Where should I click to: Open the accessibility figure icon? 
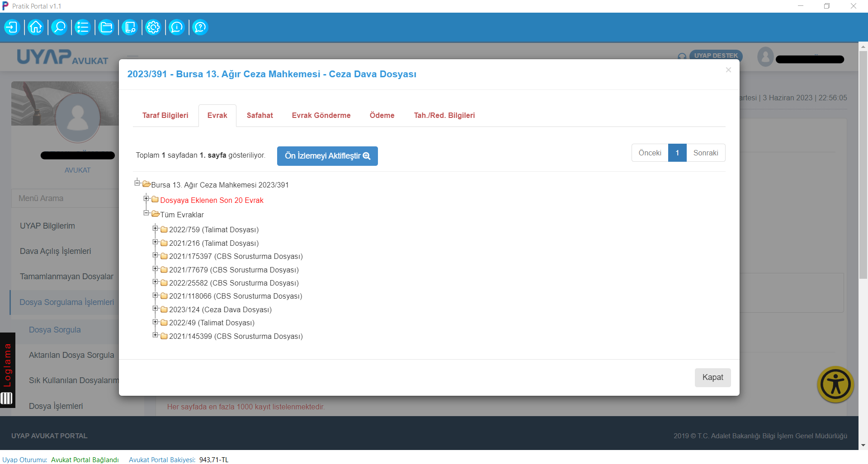click(x=835, y=384)
